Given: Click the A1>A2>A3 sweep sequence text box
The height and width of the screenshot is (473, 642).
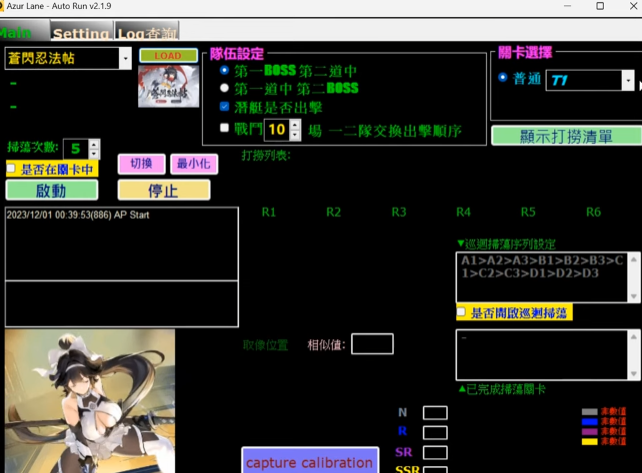Looking at the screenshot, I should (541, 277).
